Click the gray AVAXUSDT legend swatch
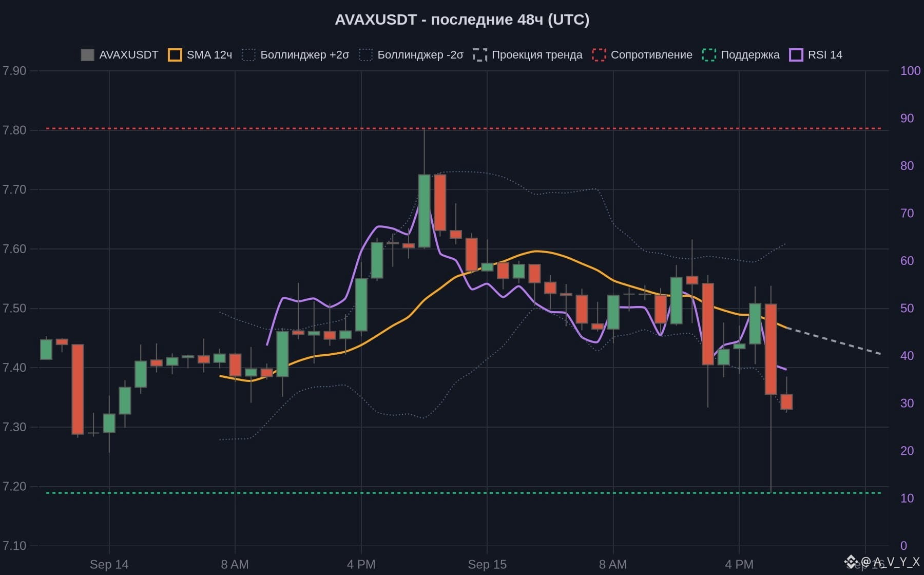This screenshot has height=575, width=924. 87,55
